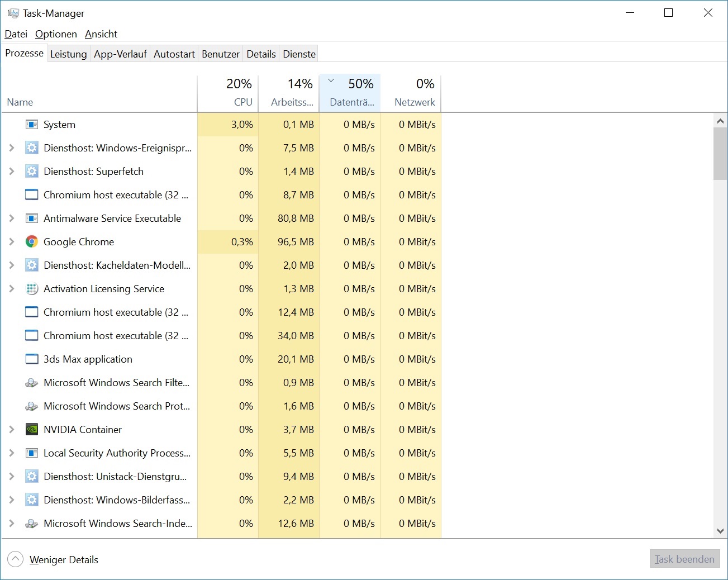
Task: Click the Antimalware Service Executable icon
Action: click(x=32, y=218)
